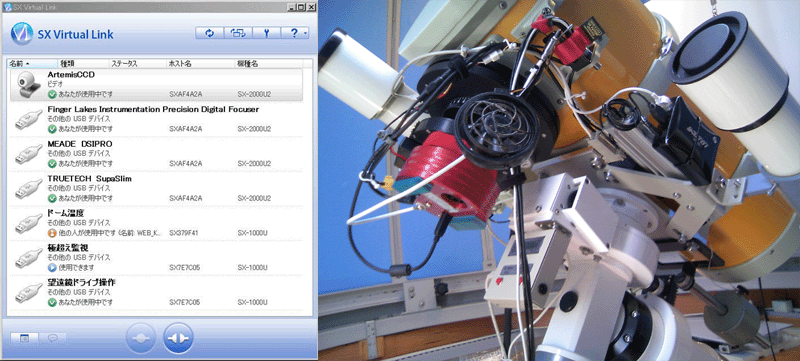Select Finger Lakes Instrumentation Precision Digital Focuser
800x361 pixels.
(157, 119)
